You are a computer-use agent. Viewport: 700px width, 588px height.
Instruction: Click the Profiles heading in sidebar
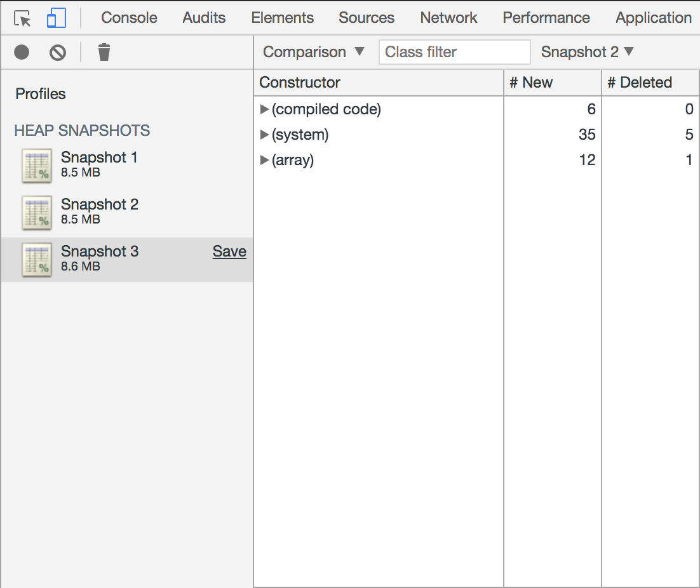click(41, 94)
